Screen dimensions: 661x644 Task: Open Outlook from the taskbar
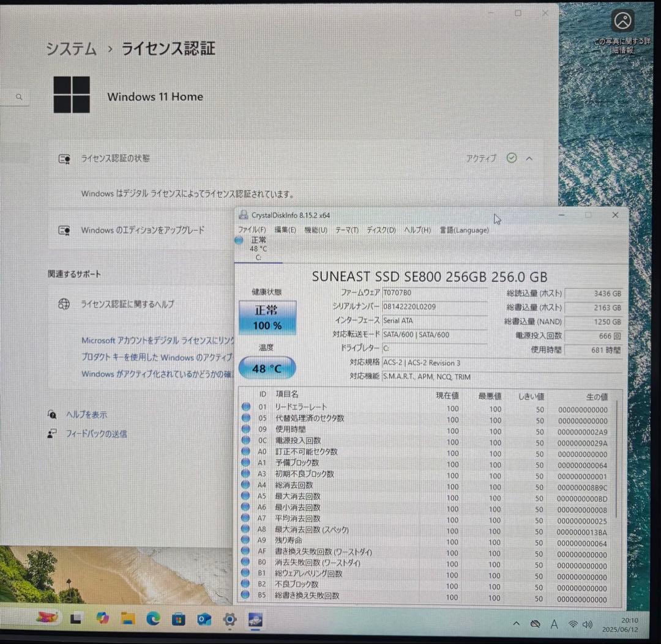click(203, 620)
